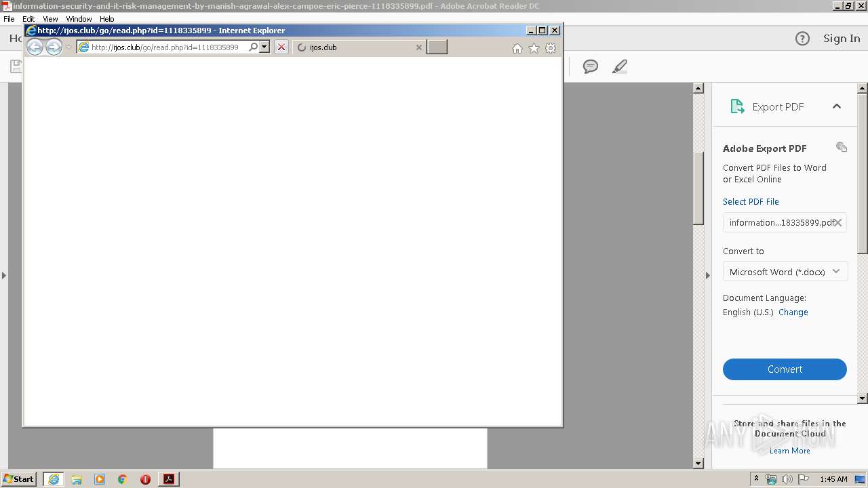
Task: Open a new blank tab in IE
Action: (437, 47)
